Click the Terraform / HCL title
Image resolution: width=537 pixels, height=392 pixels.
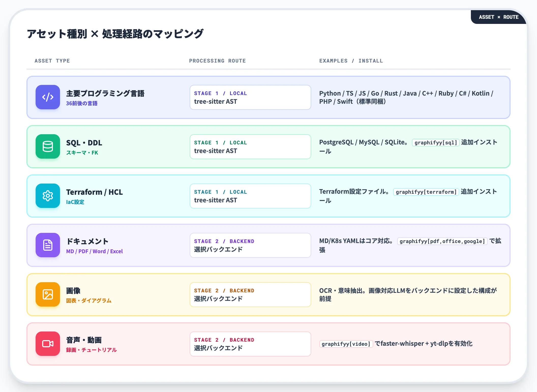point(94,192)
